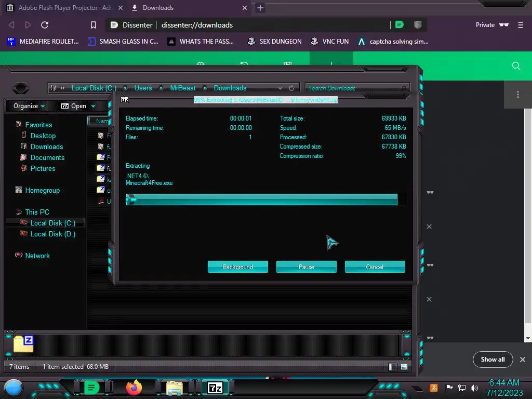Click the shield icon in address bar
This screenshot has height=399, width=532.
(418, 24)
